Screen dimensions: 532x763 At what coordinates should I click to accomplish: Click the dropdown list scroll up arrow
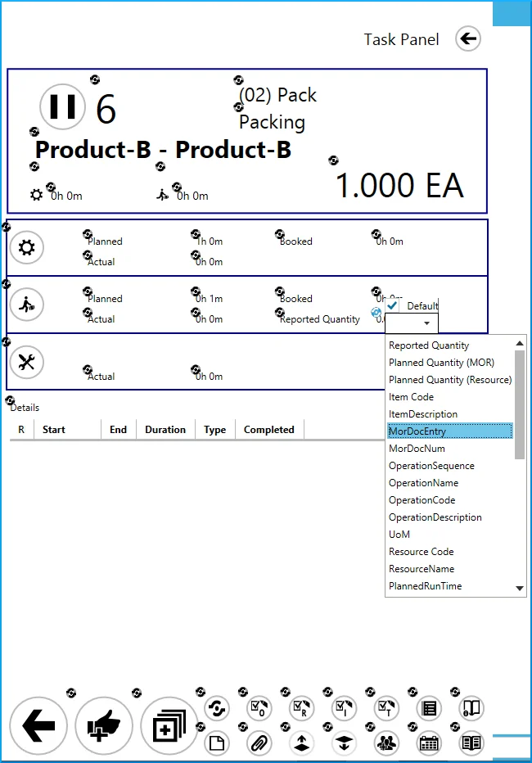coord(520,343)
